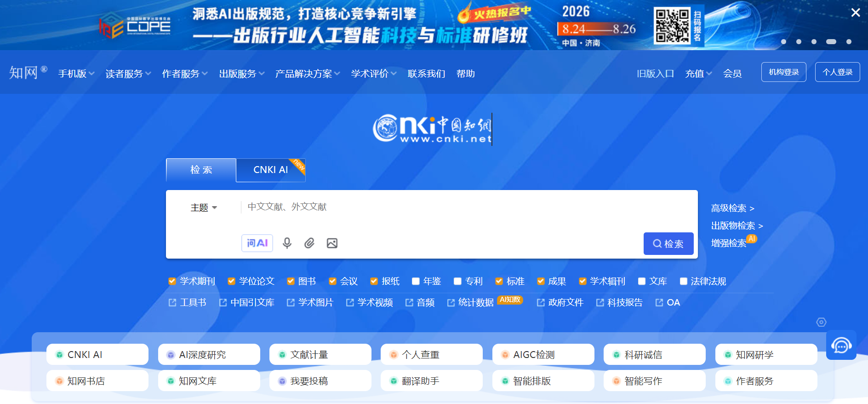Click the blue 检索 search button
Screen dimensions: 868x404
[x=668, y=243]
